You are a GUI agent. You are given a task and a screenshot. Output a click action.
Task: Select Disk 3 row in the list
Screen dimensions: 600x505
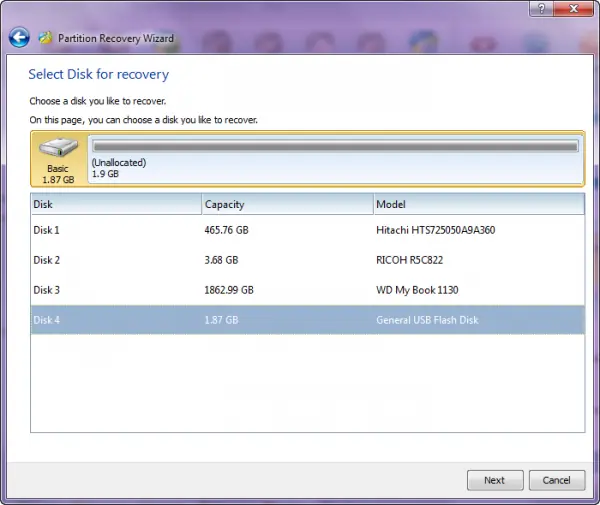[308, 290]
